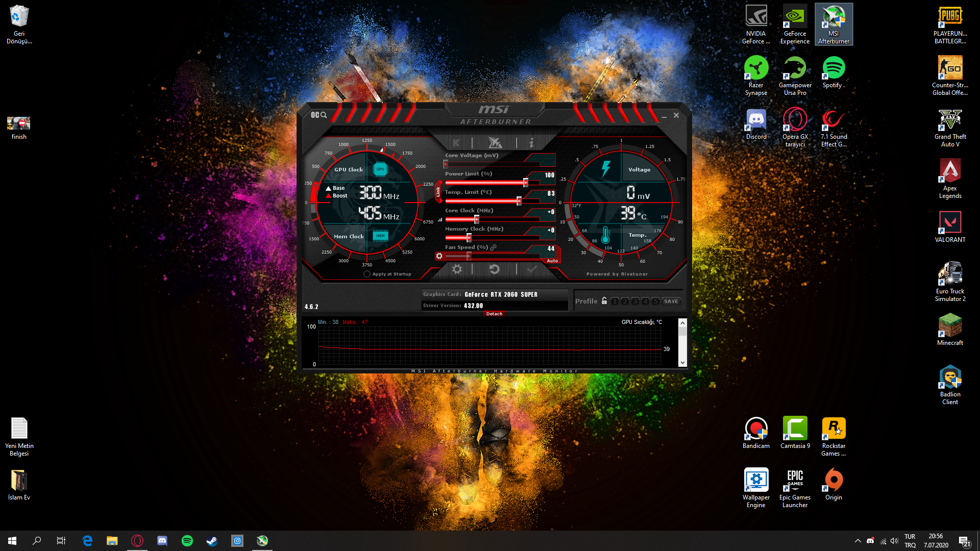Select the Bandicam desktop shortcut
Image resolution: width=980 pixels, height=551 pixels.
tap(756, 433)
